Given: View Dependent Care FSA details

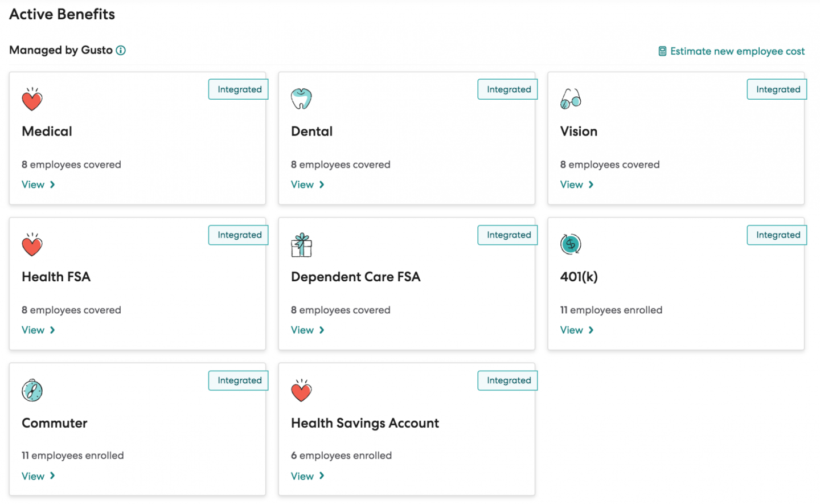Looking at the screenshot, I should 307,330.
